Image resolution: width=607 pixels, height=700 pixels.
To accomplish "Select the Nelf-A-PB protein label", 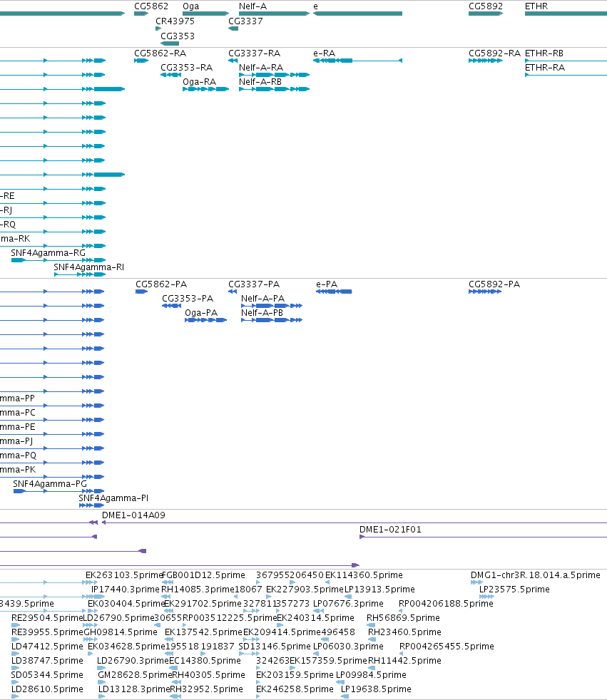I will point(262,312).
